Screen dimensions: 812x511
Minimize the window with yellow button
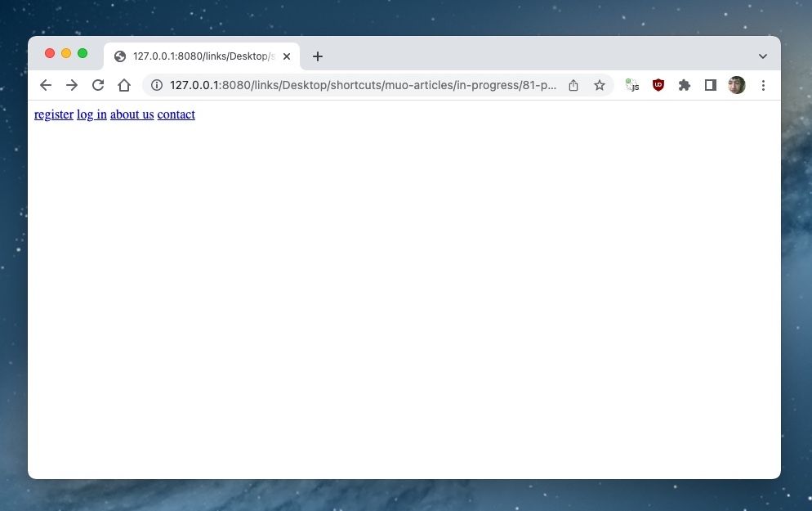click(x=66, y=53)
